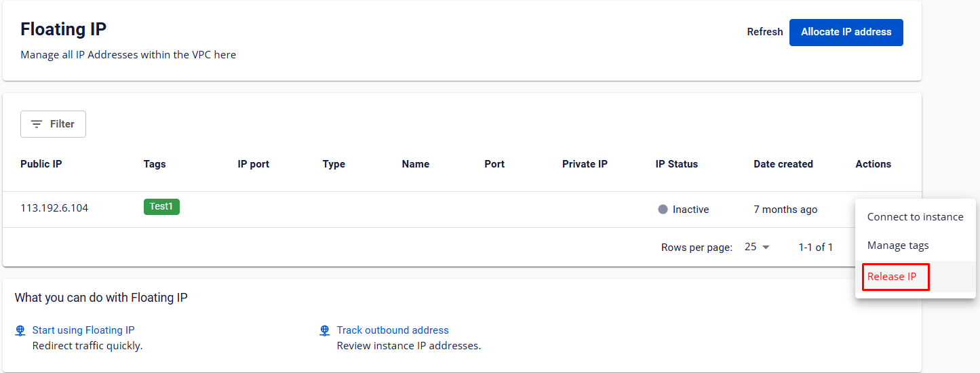The width and height of the screenshot is (980, 373).
Task: Click the Tags column header
Action: click(155, 164)
